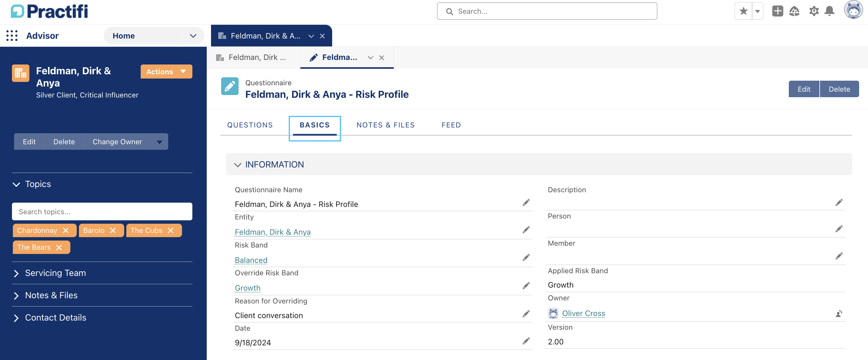The height and width of the screenshot is (360, 868).
Task: Click the change owner icon beside Oliver Cross
Action: point(839,314)
